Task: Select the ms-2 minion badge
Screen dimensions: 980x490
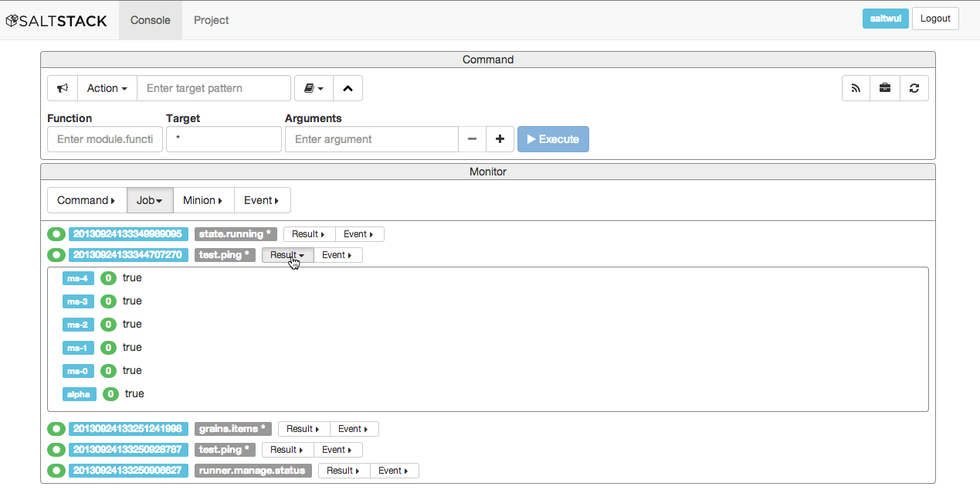Action: 77,324
